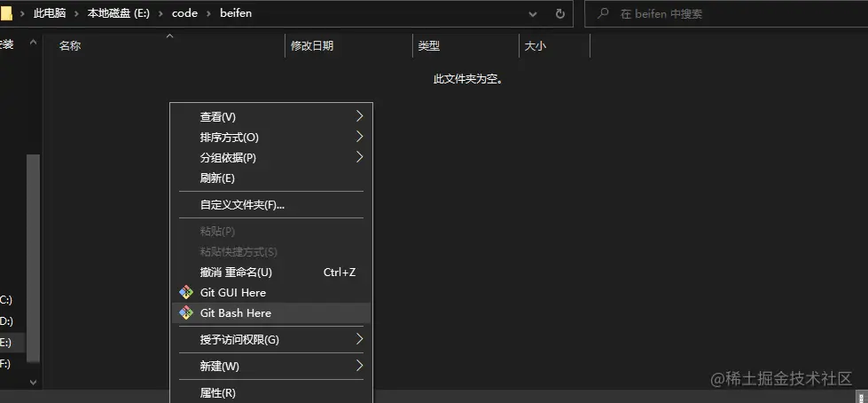
Task: Open 属性(R) folder properties
Action: coord(271,393)
